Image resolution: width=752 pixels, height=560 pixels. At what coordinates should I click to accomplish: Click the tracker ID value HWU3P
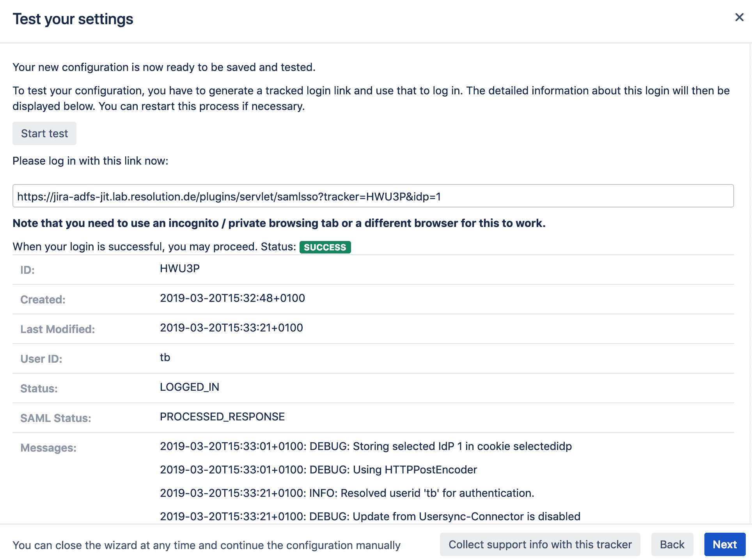point(179,268)
